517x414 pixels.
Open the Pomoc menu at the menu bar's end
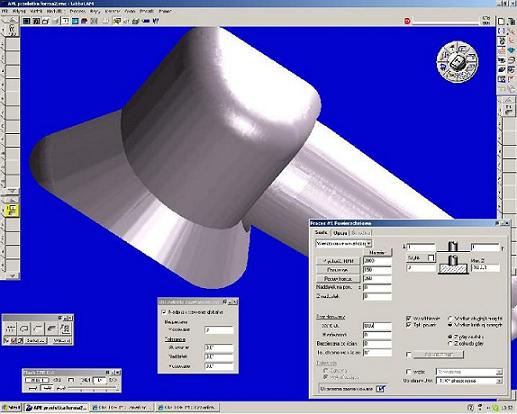165,11
